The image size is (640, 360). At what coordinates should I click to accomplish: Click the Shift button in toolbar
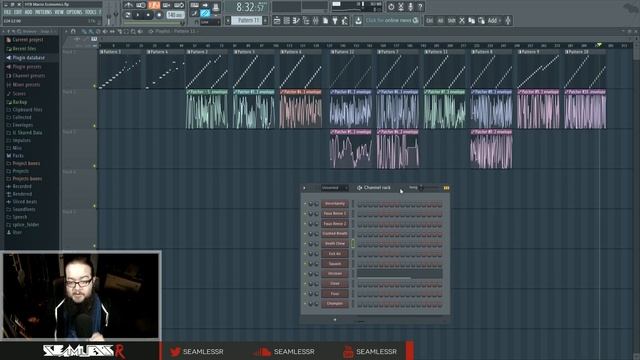pos(451,20)
